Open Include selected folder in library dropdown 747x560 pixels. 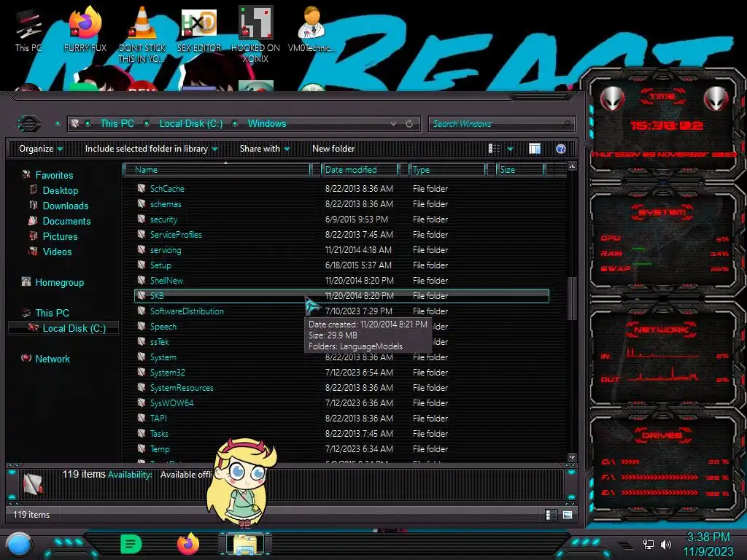point(152,149)
